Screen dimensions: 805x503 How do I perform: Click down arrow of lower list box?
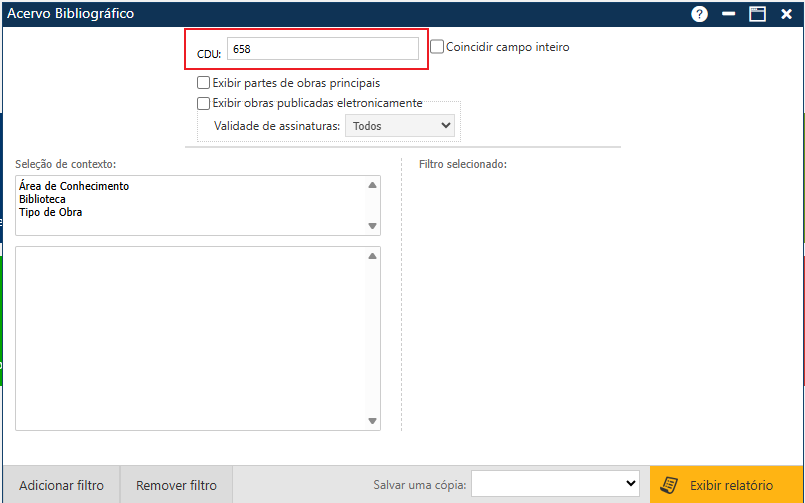[372, 421]
